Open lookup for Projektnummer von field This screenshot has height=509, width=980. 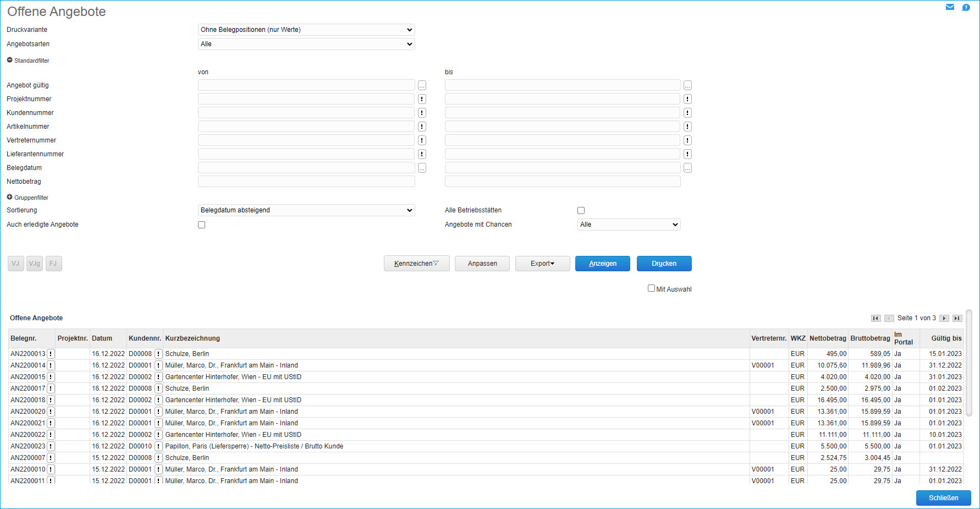pyautogui.click(x=422, y=99)
